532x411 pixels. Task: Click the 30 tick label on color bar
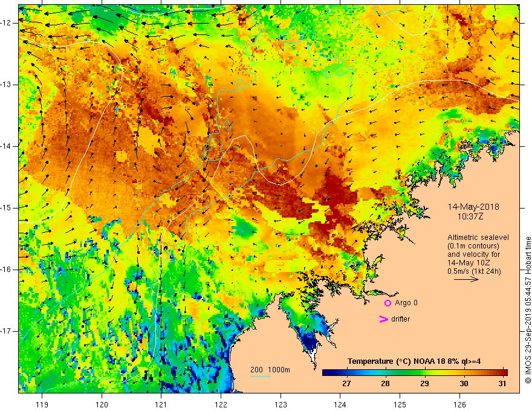(464, 384)
